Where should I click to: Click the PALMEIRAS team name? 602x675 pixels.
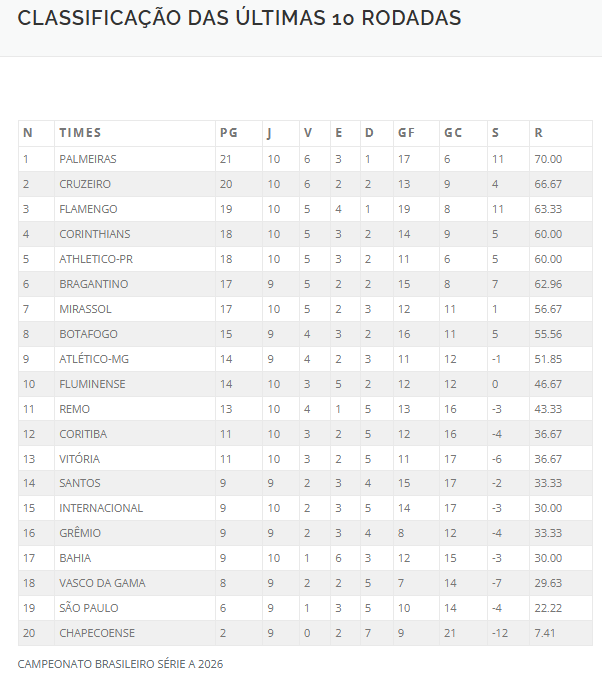tap(88, 159)
